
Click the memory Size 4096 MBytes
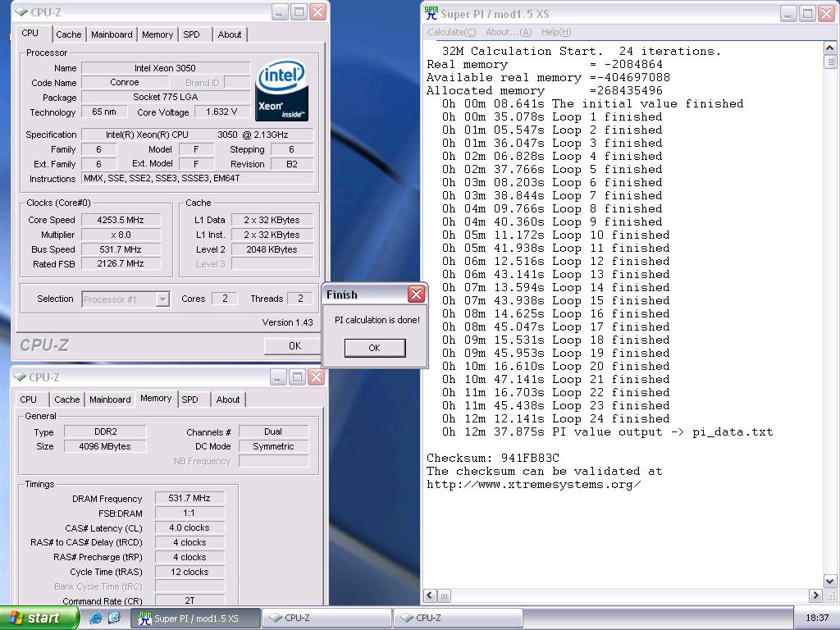[x=105, y=446]
